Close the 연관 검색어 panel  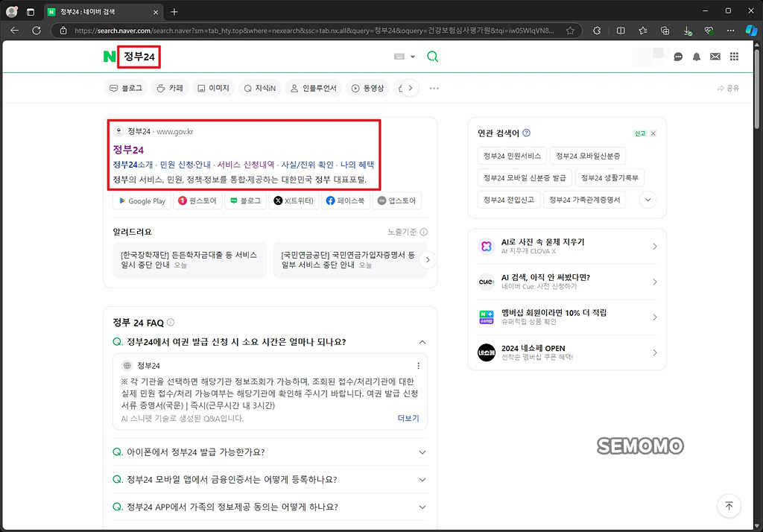[x=653, y=133]
